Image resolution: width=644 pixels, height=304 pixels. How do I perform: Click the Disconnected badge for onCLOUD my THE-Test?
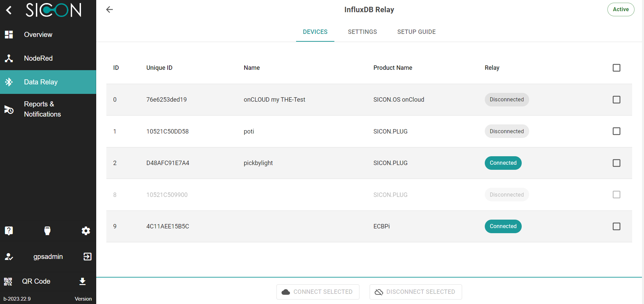coord(507,100)
